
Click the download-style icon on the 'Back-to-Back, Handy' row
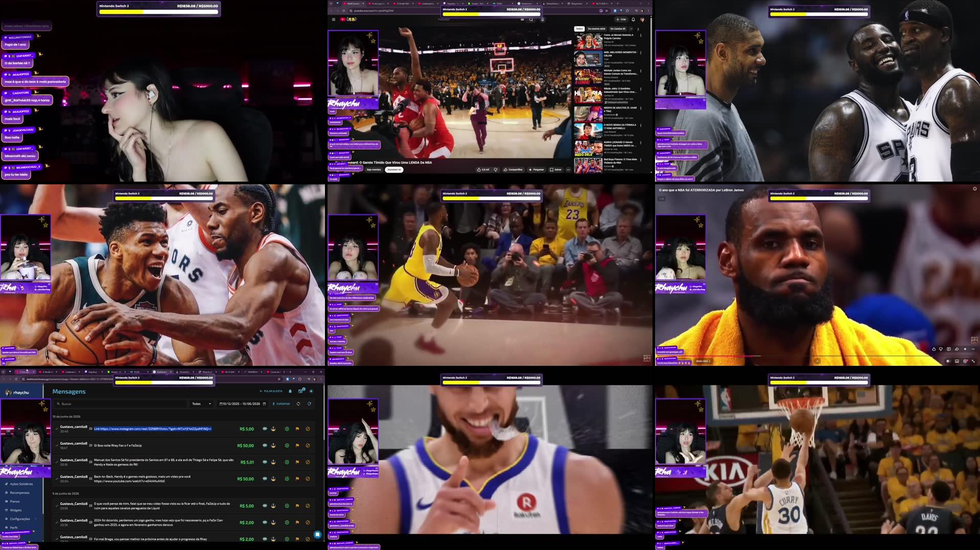coord(273,479)
